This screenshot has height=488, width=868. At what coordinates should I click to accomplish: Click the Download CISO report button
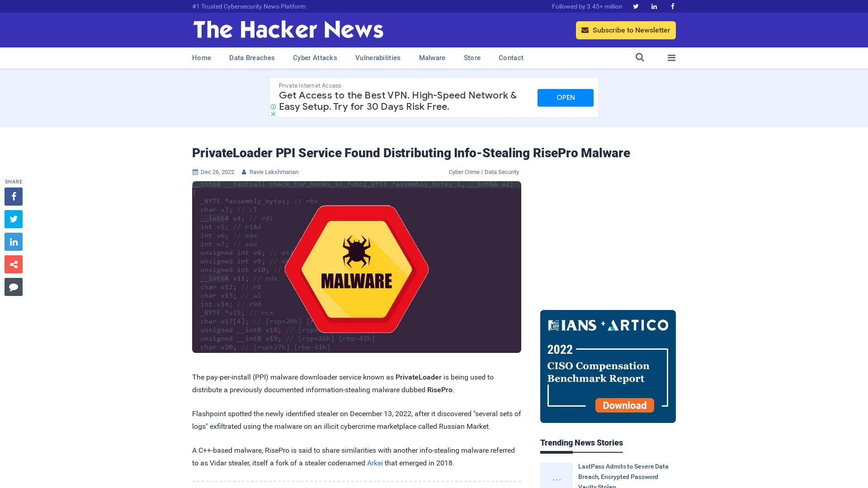[x=625, y=405]
